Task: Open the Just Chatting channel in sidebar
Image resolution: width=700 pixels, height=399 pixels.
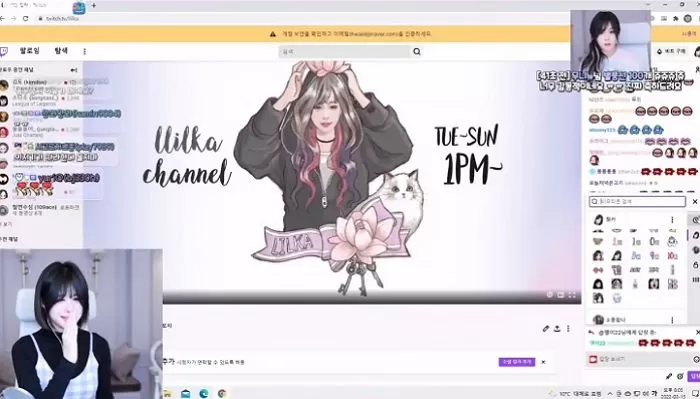Action: [41, 132]
